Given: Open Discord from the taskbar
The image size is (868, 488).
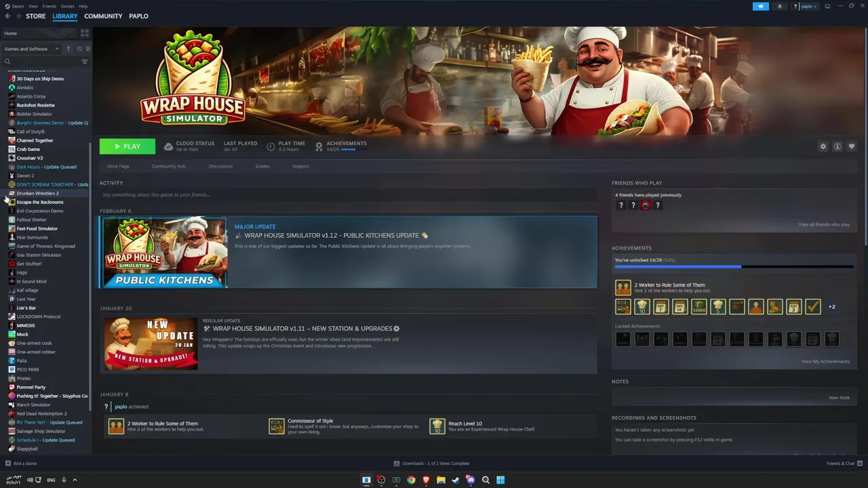Looking at the screenshot, I should coord(471,480).
